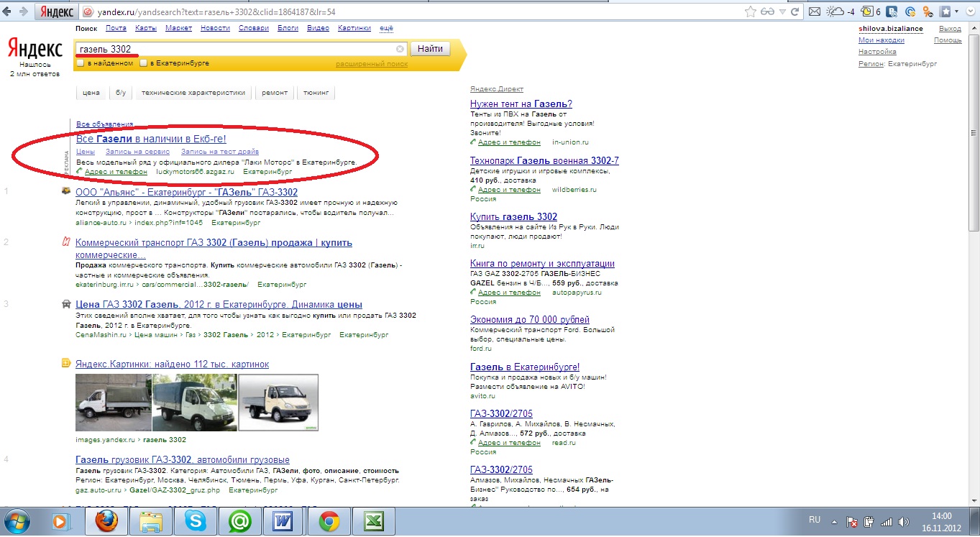Switch to the Карты service
Image resolution: width=980 pixels, height=537 pixels.
(x=146, y=28)
